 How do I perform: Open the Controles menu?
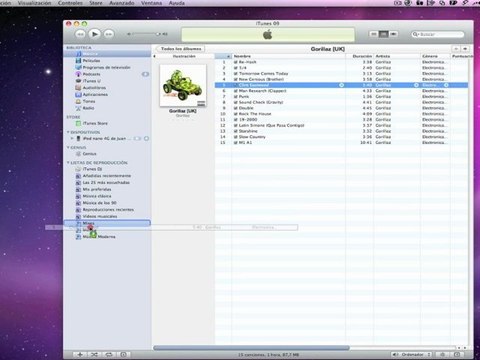coord(70,3)
